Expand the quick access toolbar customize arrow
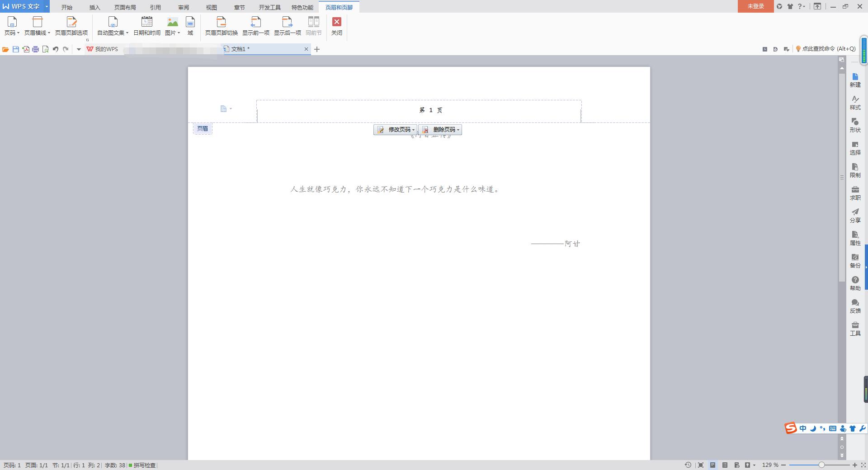 coord(79,49)
